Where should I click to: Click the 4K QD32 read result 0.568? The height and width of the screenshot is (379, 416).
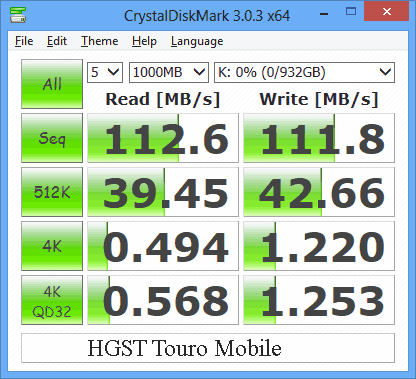pos(163,300)
